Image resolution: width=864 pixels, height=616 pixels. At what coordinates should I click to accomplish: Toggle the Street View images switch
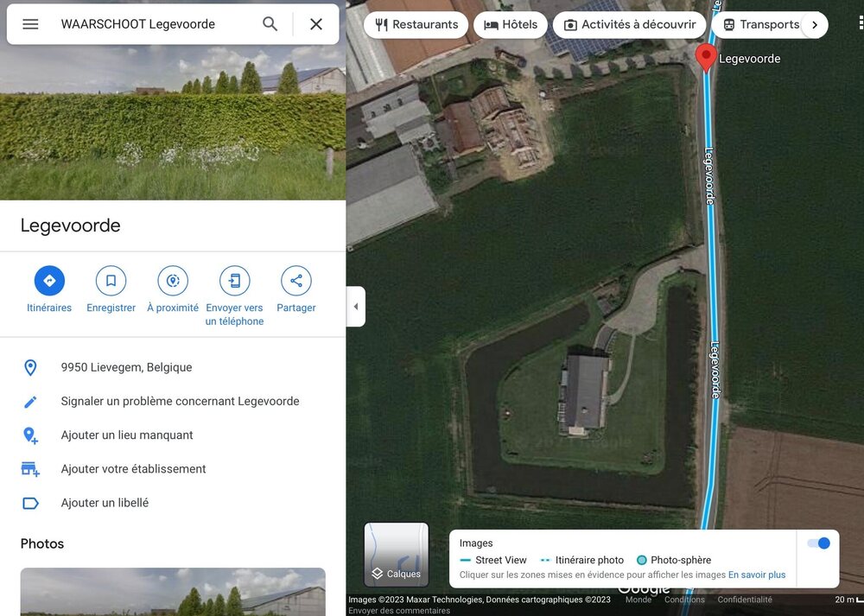tap(818, 543)
